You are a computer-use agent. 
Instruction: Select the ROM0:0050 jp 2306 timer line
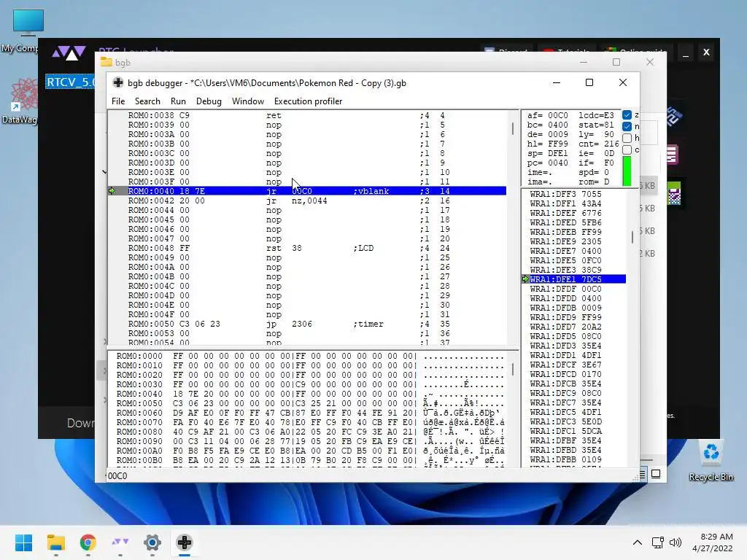[307, 324]
